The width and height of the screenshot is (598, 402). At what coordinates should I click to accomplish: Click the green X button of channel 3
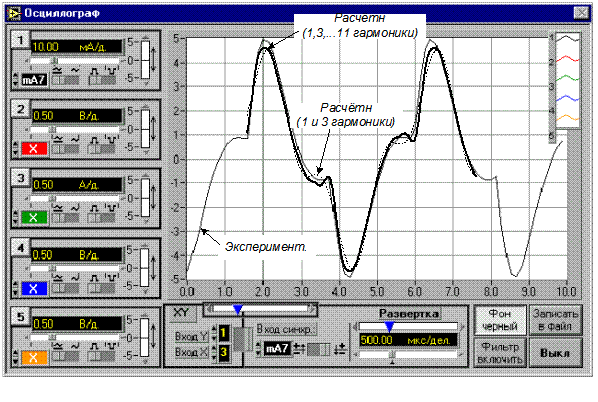(x=34, y=217)
